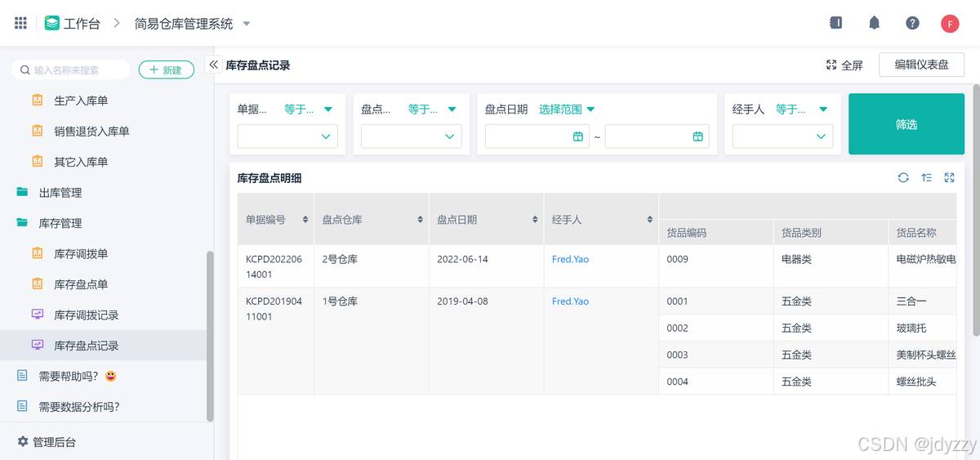Click the sort settings icon in table header
The height and width of the screenshot is (460, 980).
(926, 177)
